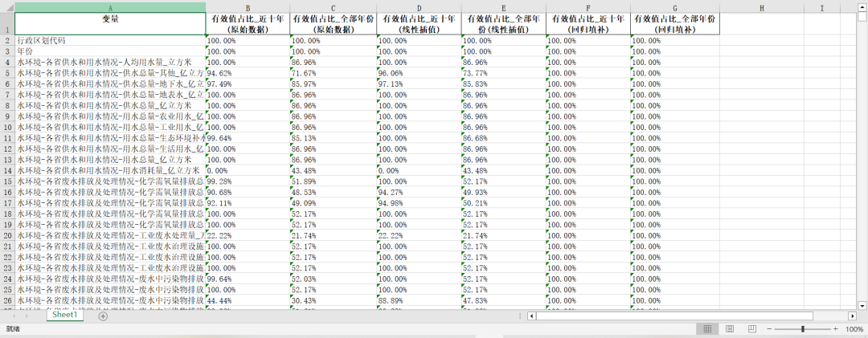Click the next sheet navigation arrow
Viewport: 868px width, 338px height.
[x=27, y=316]
